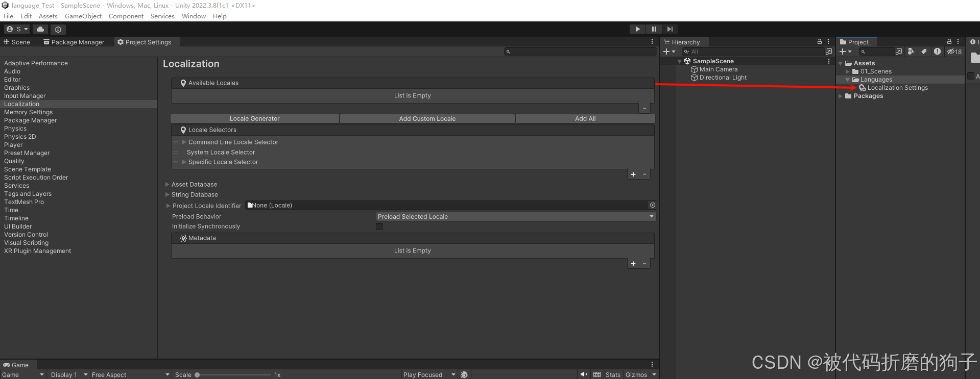Viewport: 980px width, 379px height.
Task: Add a new Locale Selector
Action: [x=633, y=174]
